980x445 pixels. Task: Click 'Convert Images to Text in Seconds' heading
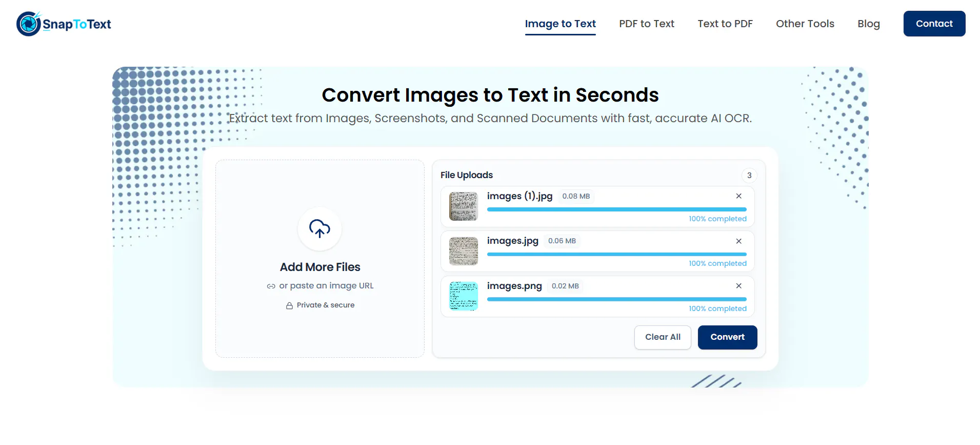490,95
